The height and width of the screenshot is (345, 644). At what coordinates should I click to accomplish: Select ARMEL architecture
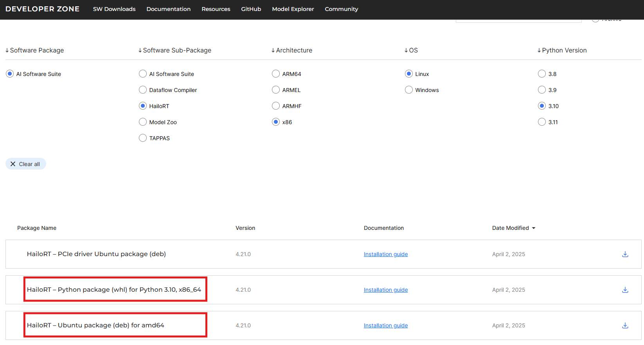[276, 90]
